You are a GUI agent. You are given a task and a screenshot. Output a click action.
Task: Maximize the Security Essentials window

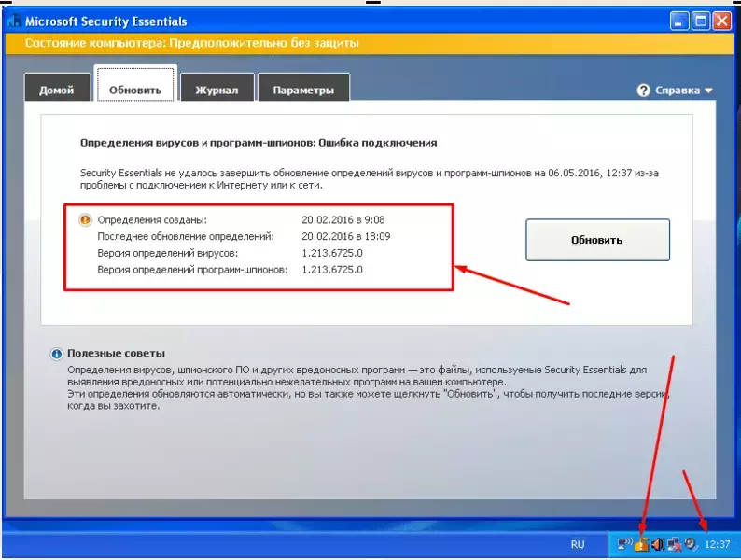(701, 21)
